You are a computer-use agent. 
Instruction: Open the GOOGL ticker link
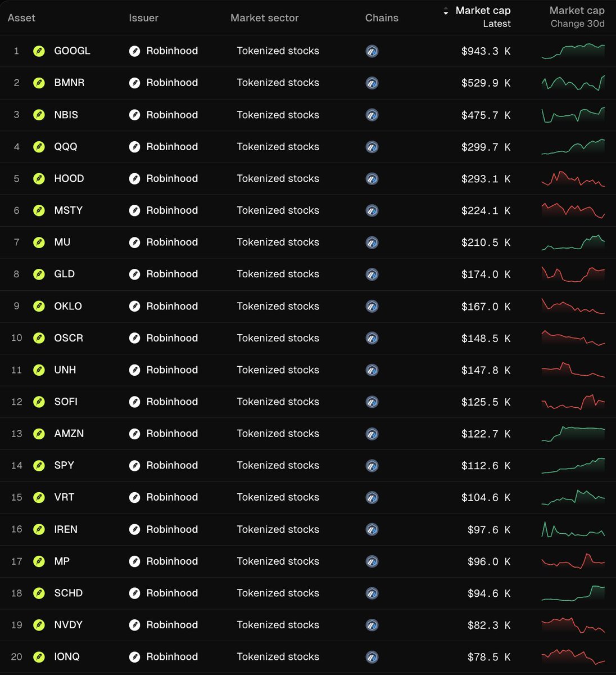pyautogui.click(x=72, y=51)
